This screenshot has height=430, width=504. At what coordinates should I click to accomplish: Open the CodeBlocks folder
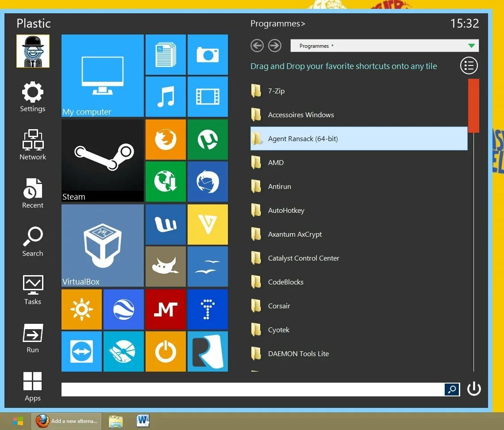pos(359,282)
